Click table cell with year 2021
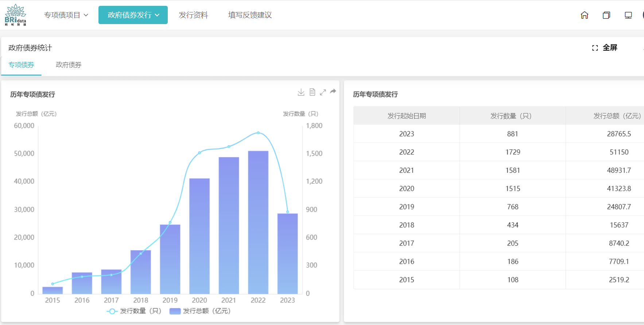Image resolution: width=644 pixels, height=325 pixels. (407, 170)
